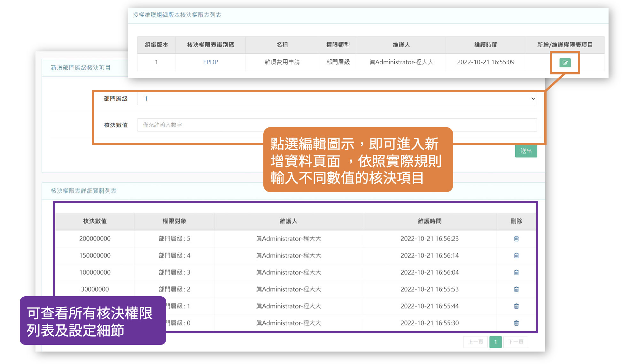629x364 pixels.
Task: Click the 核決數值 column header
Action: pos(95,221)
